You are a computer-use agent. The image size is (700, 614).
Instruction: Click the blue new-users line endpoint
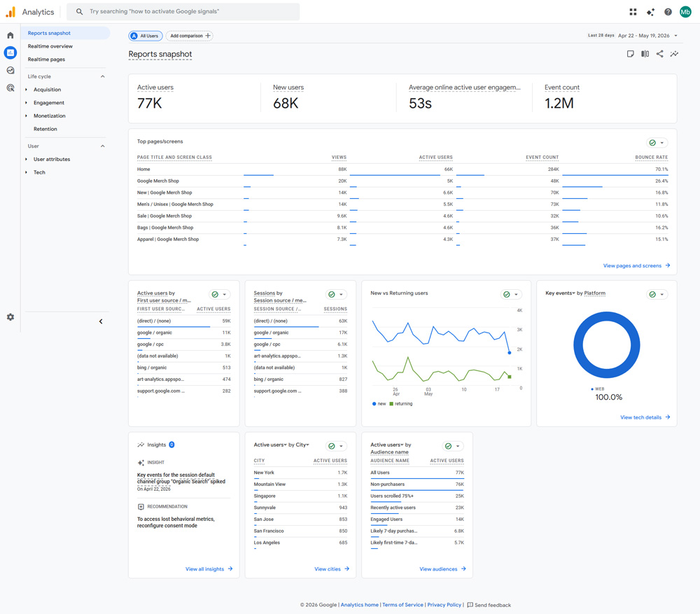coord(510,353)
